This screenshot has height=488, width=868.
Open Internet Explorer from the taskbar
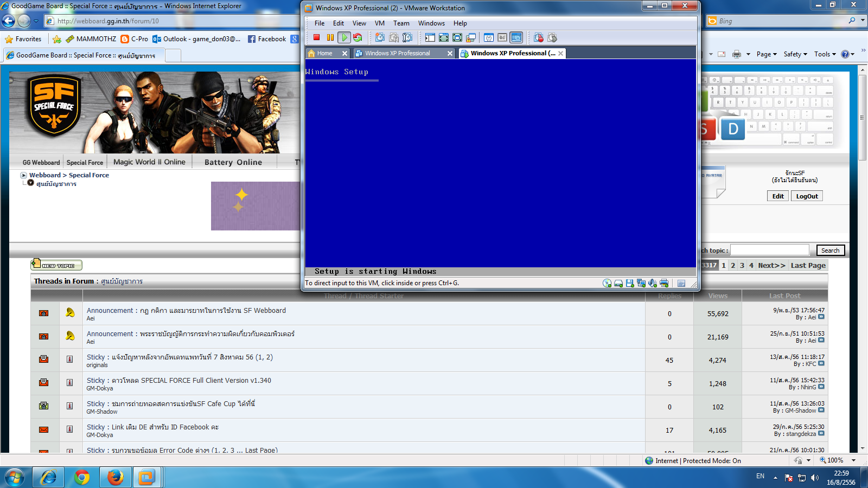[49, 478]
